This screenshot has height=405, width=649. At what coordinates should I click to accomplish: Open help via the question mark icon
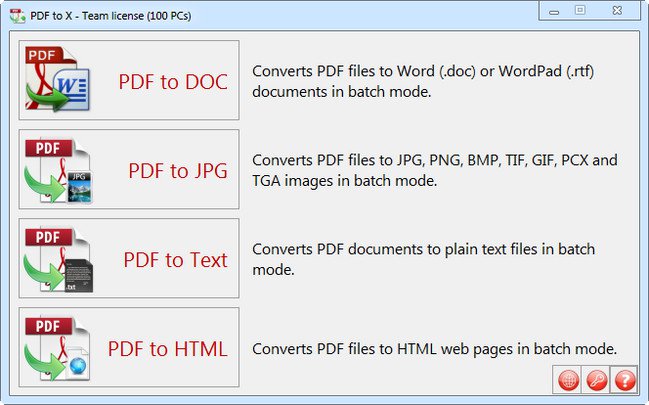[624, 380]
